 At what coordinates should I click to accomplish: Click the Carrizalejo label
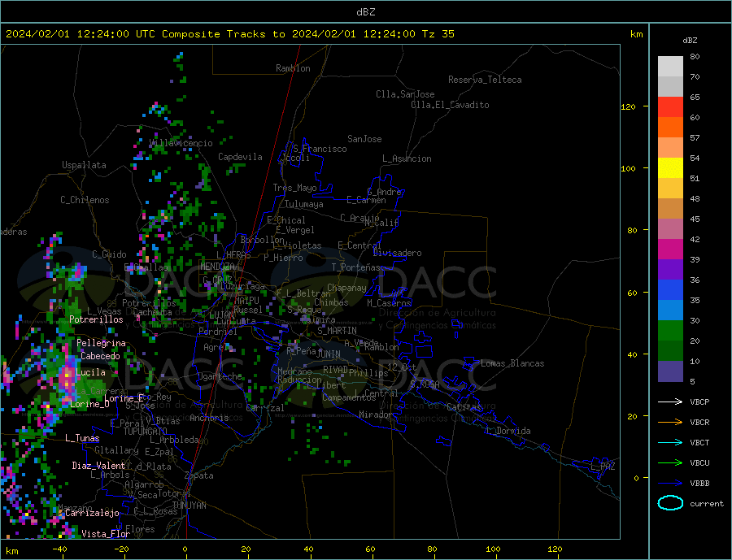[93, 513]
